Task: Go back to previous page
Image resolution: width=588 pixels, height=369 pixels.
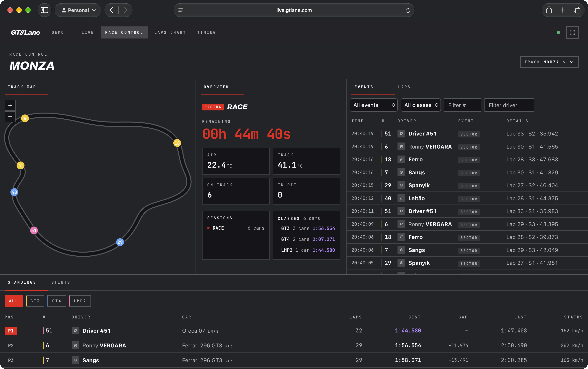Action: 111,10
